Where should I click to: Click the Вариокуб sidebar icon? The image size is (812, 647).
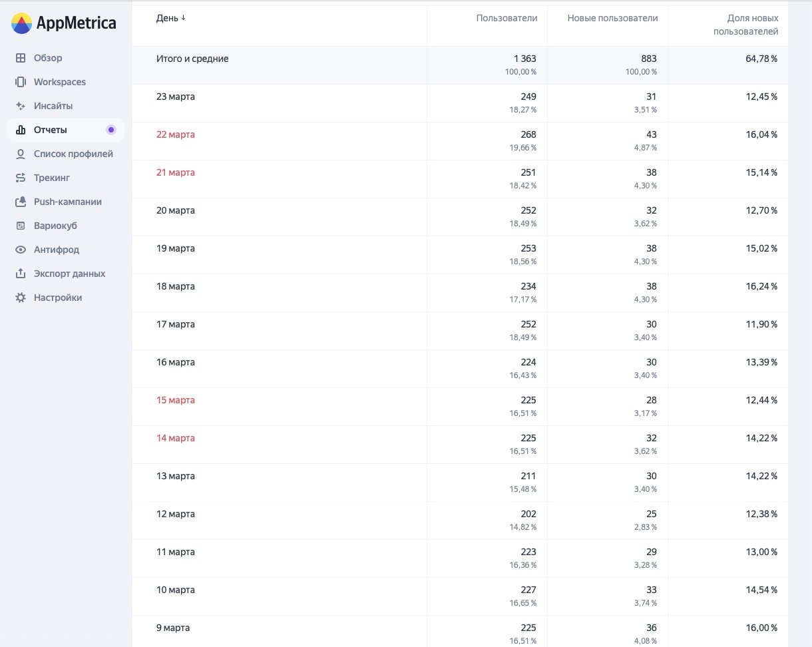(x=21, y=226)
